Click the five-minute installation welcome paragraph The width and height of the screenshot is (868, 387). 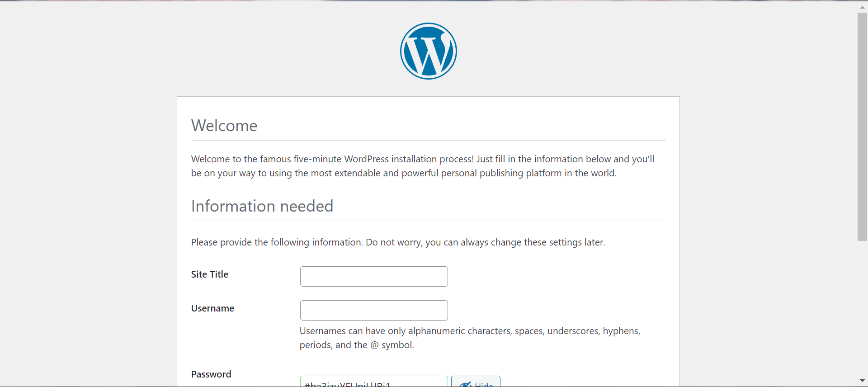click(x=423, y=166)
